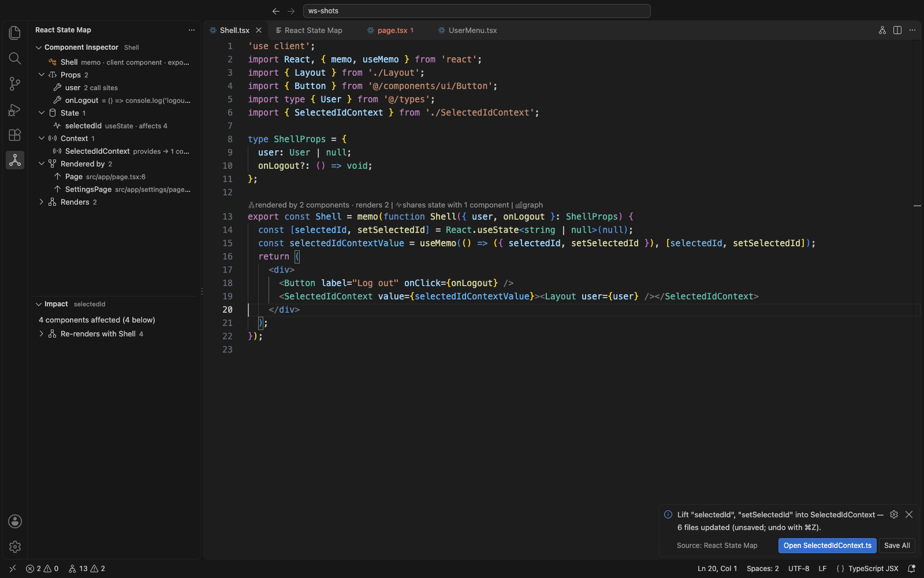The width and height of the screenshot is (924, 578).
Task: Go back with the navigation arrow
Action: (x=276, y=11)
